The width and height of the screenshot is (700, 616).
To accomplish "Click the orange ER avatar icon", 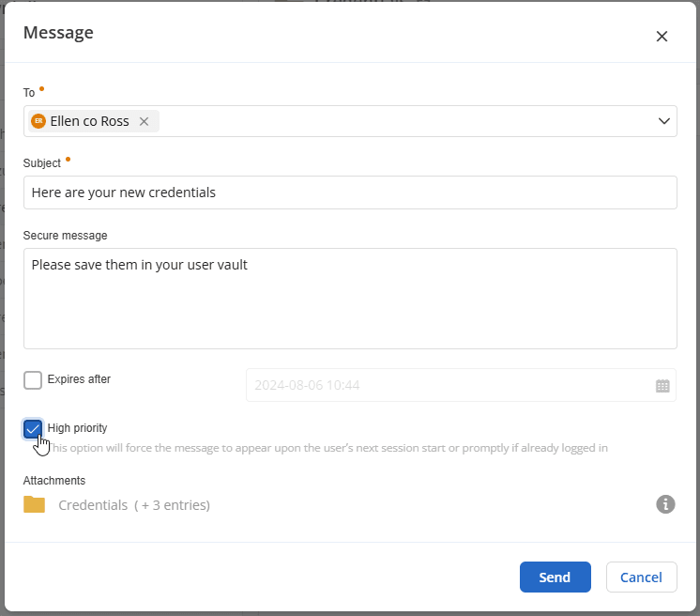I will pos(38,121).
